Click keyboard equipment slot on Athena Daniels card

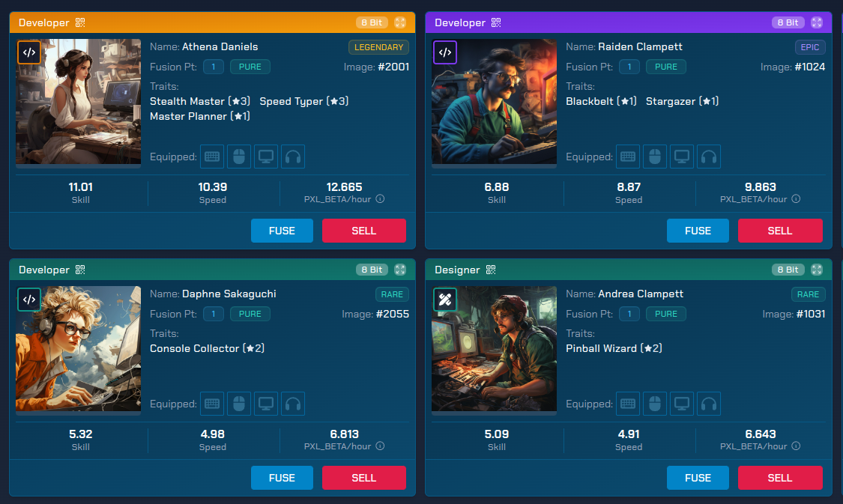coord(211,157)
